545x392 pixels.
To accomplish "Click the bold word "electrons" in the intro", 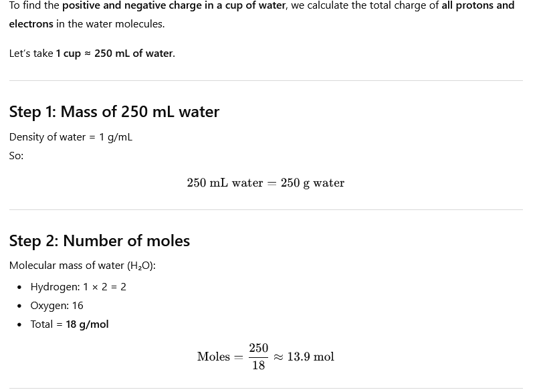I will pyautogui.click(x=31, y=24).
